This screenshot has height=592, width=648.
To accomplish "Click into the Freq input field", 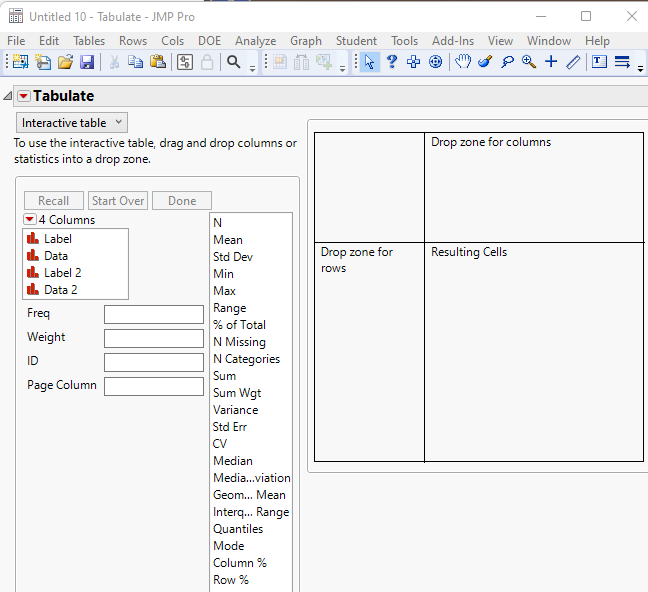I will pos(153,314).
